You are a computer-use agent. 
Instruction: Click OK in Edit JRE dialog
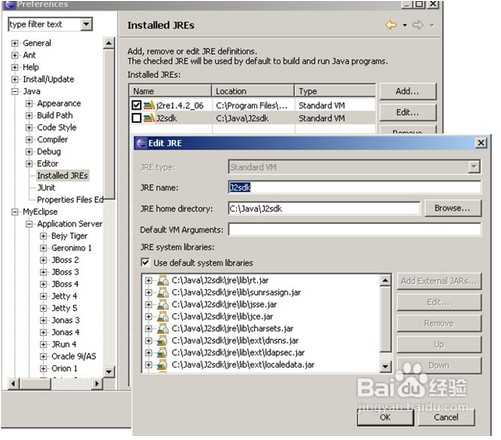click(x=385, y=417)
